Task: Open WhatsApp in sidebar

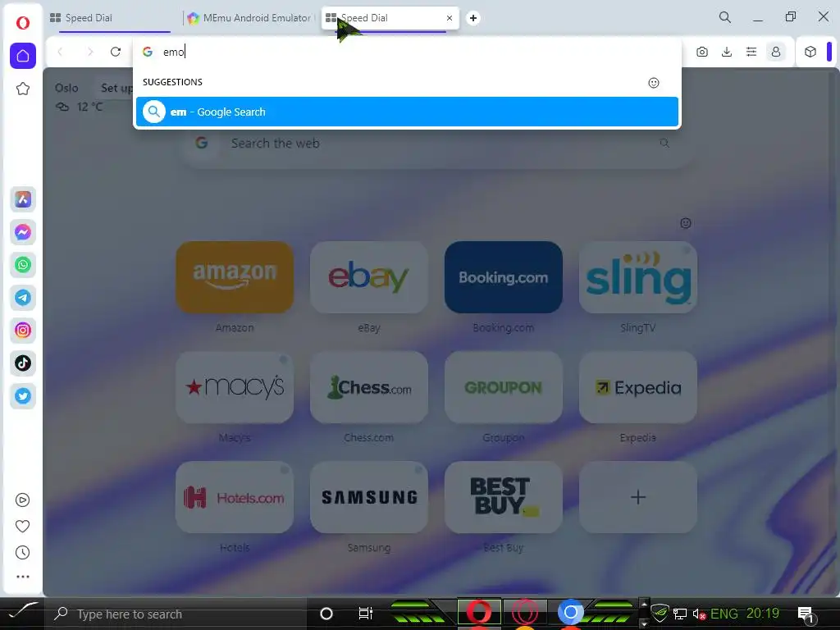Action: pyautogui.click(x=23, y=265)
